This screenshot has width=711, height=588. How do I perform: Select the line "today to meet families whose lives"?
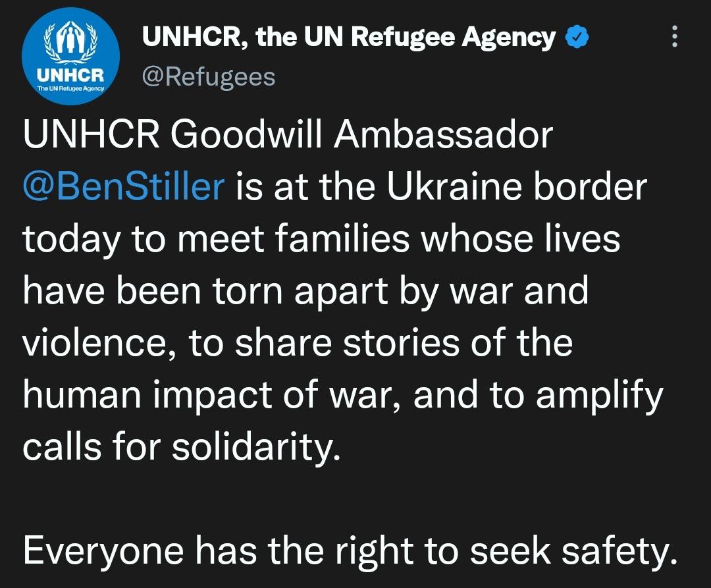pos(321,238)
